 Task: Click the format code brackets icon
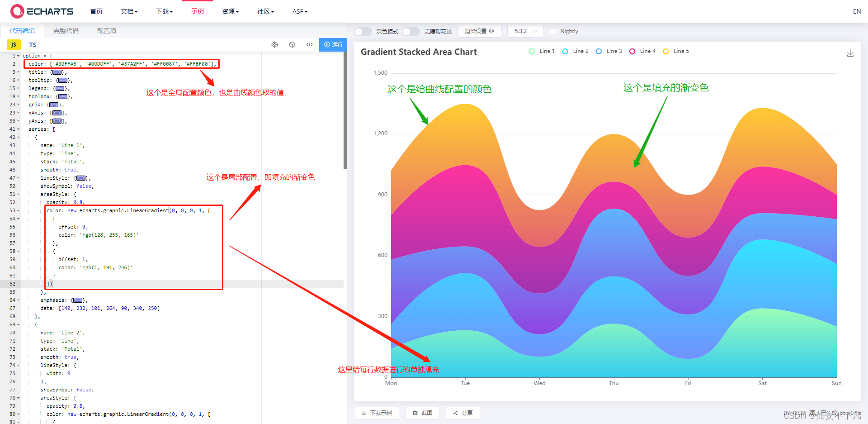tap(309, 45)
